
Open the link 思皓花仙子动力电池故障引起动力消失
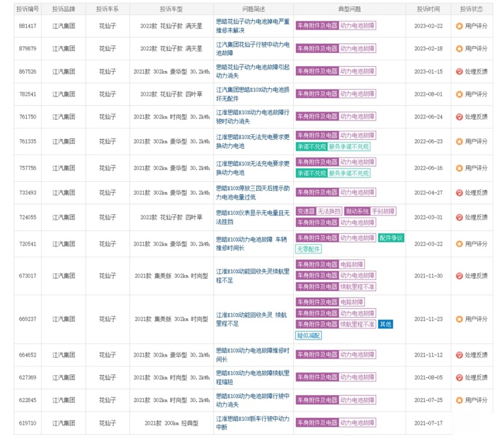pyautogui.click(x=253, y=72)
